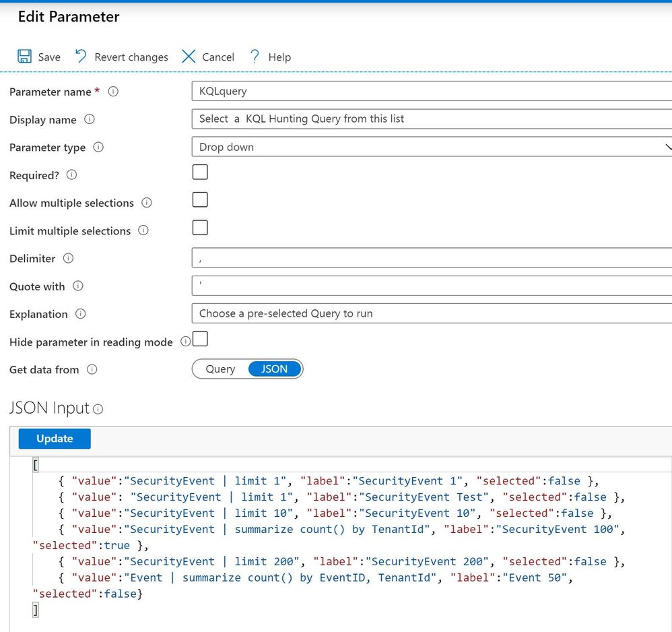672x632 pixels.
Task: Click info icon beside Limit multiple selections
Action: click(143, 230)
